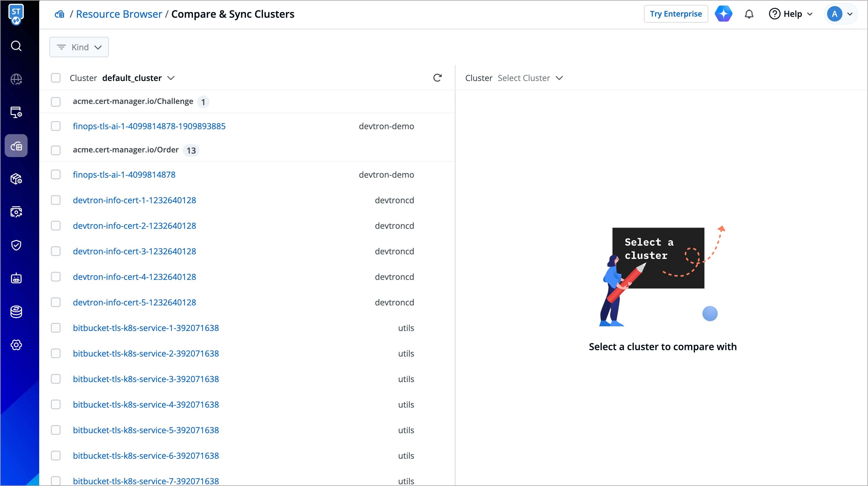Refresh the default_cluster resource list
The width and height of the screenshot is (868, 486).
tap(437, 78)
